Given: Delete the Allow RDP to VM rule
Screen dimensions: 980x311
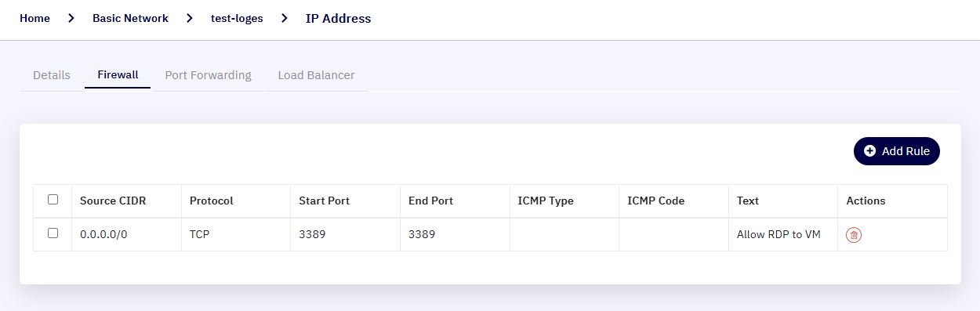Looking at the screenshot, I should click(855, 234).
